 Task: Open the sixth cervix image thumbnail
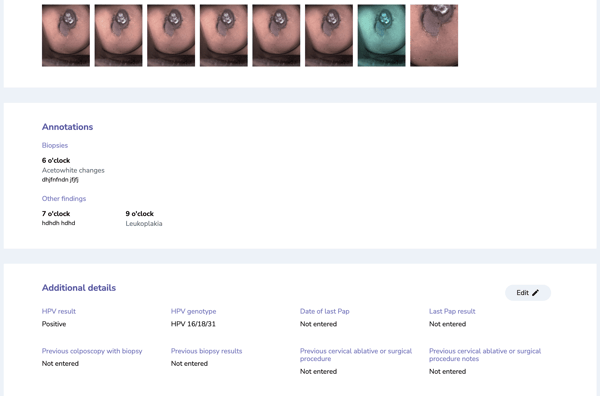pos(329,35)
